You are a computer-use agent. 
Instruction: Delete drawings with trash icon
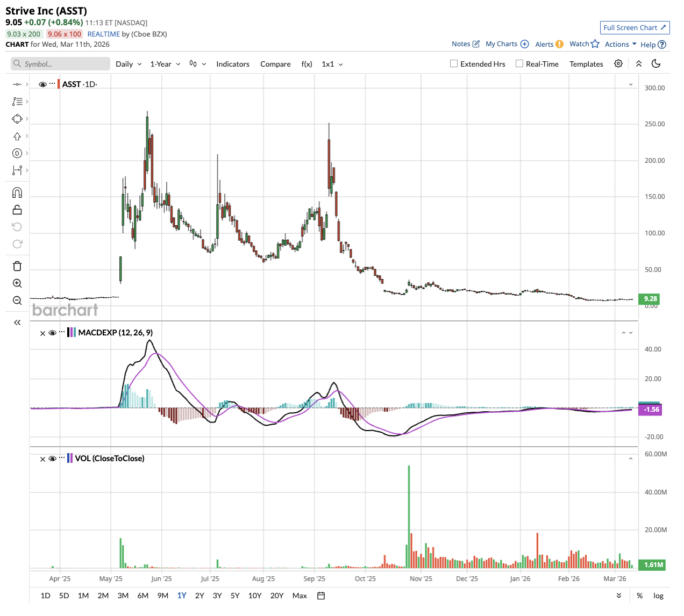point(17,266)
